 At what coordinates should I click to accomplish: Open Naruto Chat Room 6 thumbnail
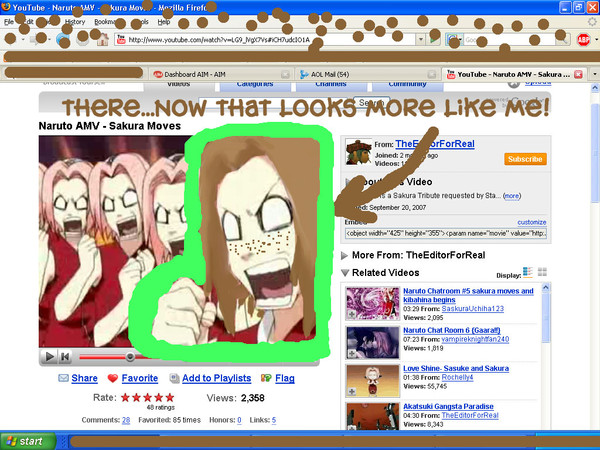click(x=373, y=342)
